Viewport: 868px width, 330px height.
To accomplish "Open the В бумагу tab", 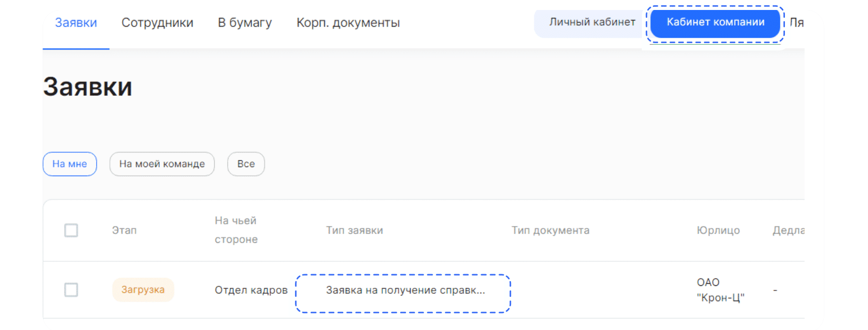I will 245,23.
